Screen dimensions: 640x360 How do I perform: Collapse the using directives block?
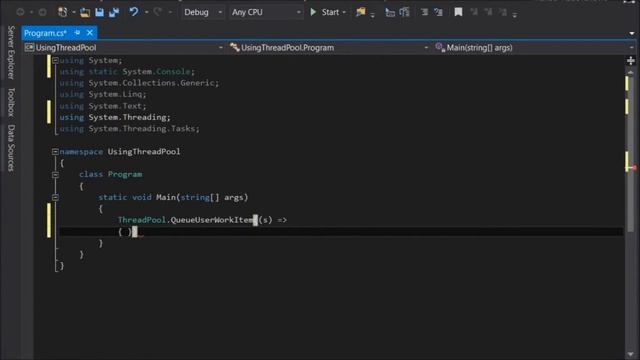click(x=55, y=60)
